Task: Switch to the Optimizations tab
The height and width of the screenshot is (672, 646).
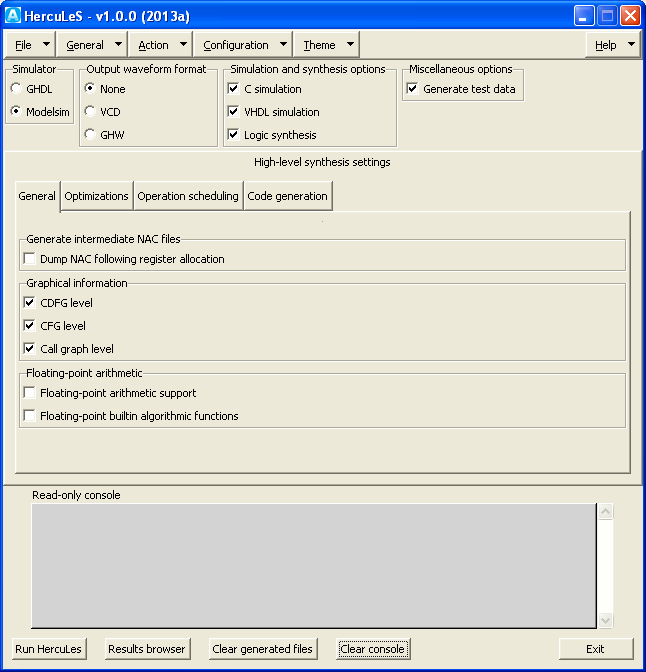Action: (x=96, y=196)
